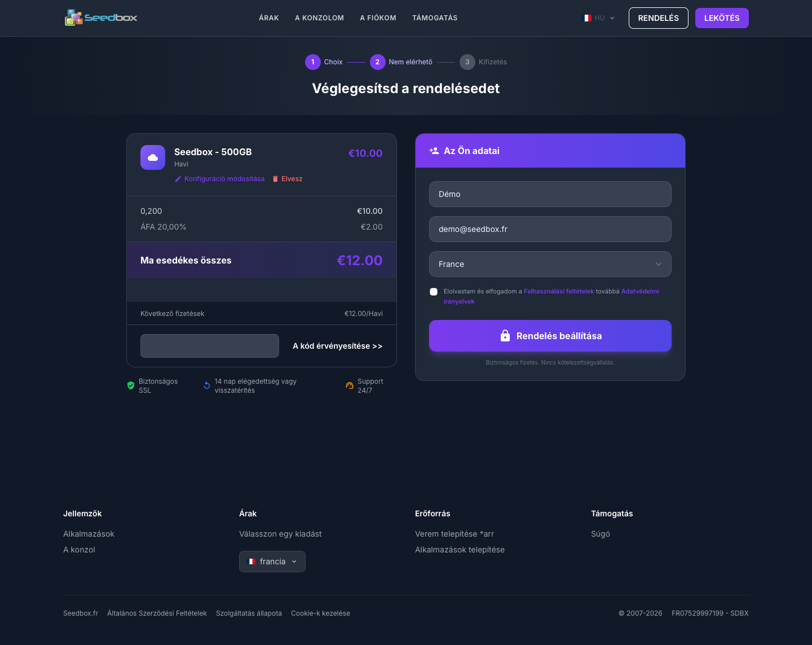Click the add-user icon in Az Ön adatai
The image size is (812, 645).
pos(434,151)
